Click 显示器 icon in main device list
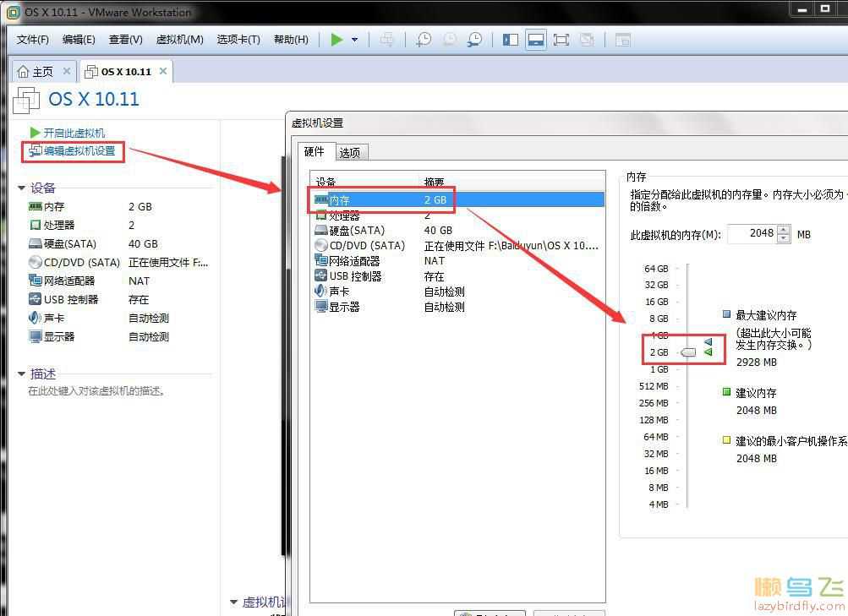This screenshot has width=848, height=616. click(36, 336)
